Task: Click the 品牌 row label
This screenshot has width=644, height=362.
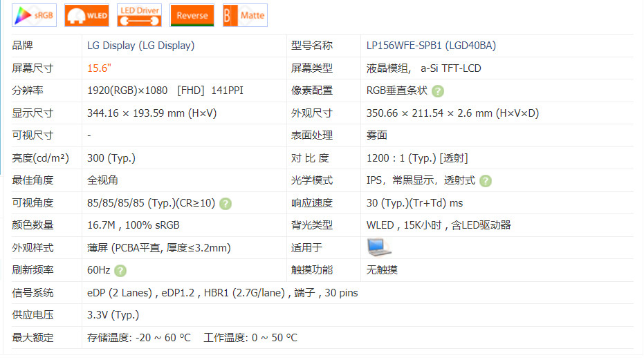Action: click(x=22, y=46)
